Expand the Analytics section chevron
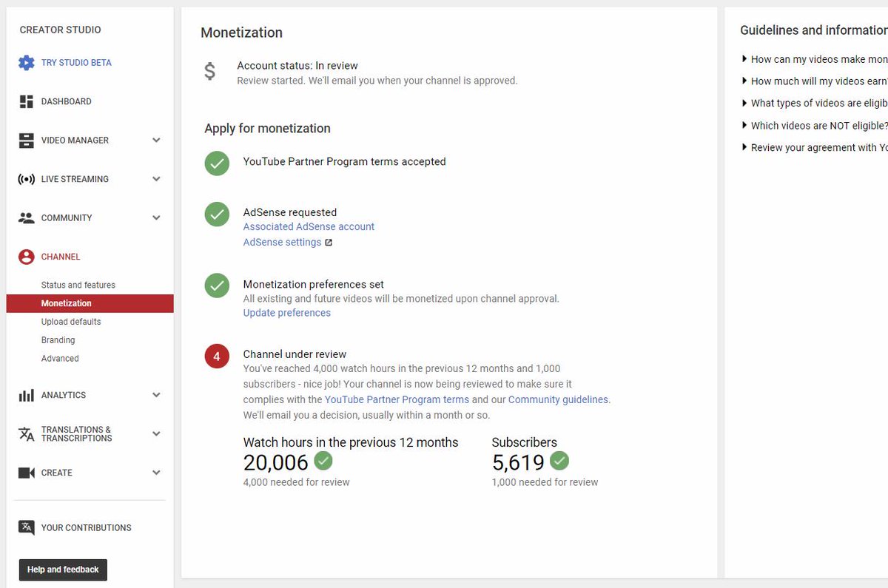Image resolution: width=888 pixels, height=588 pixels. coord(156,395)
